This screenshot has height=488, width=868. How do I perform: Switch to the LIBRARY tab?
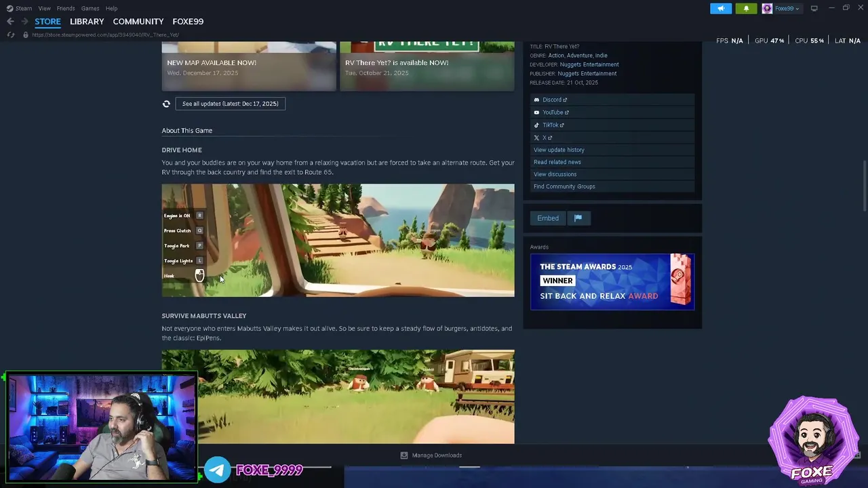(x=87, y=22)
